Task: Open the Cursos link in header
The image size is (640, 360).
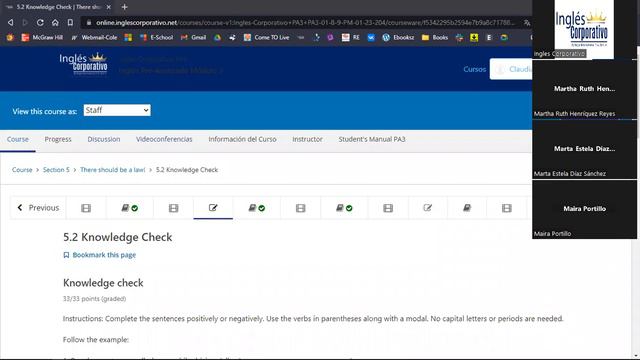Action: 474,69
